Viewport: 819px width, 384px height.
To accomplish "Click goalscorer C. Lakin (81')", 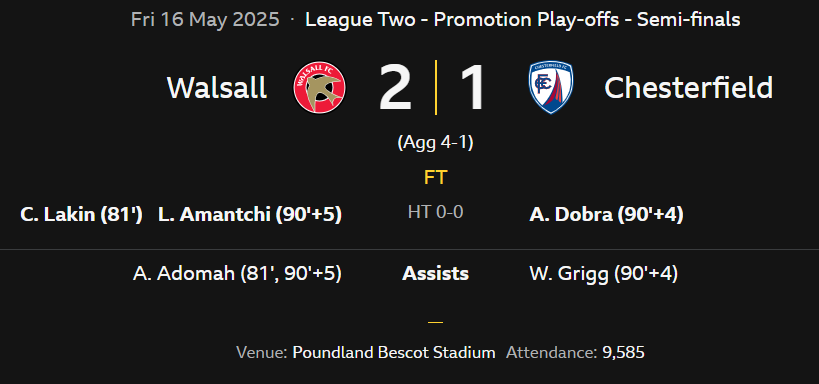I will pyautogui.click(x=81, y=215).
